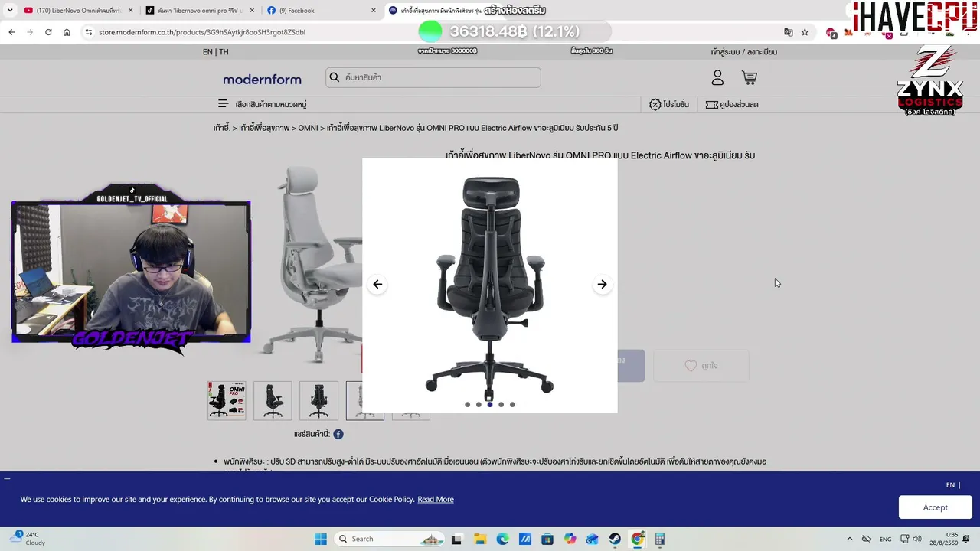Go to browser home page

[x=67, y=32]
